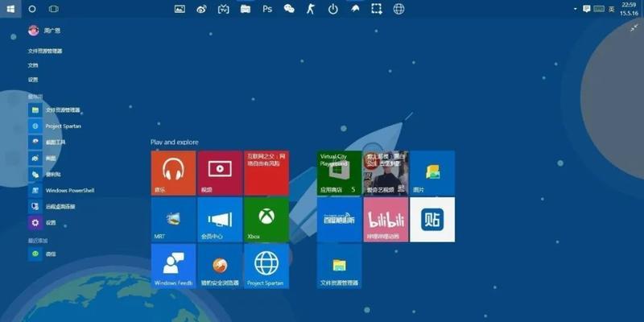Open Task View from the taskbar
Screen dimensions: 644x322
[x=53, y=9]
